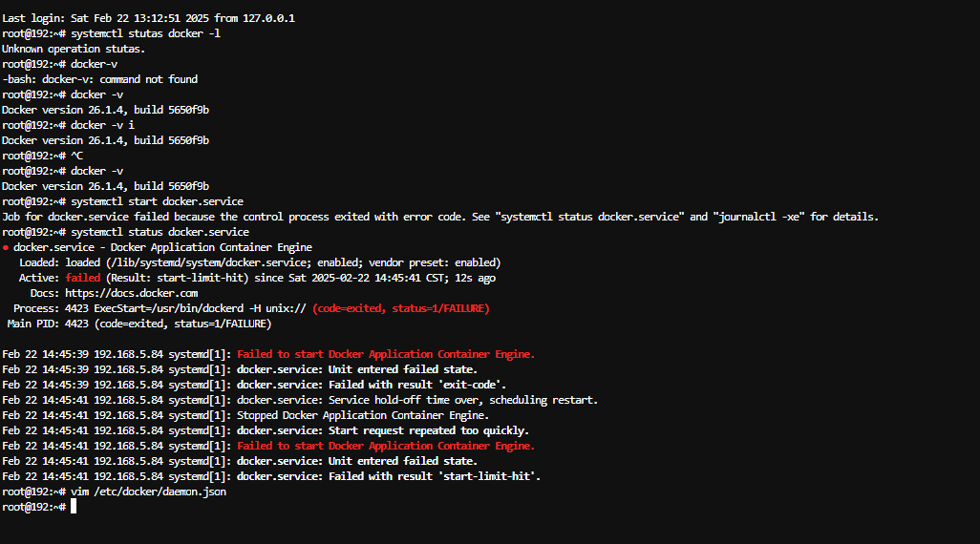Click the '^C' interrupted prompt line

(x=42, y=157)
